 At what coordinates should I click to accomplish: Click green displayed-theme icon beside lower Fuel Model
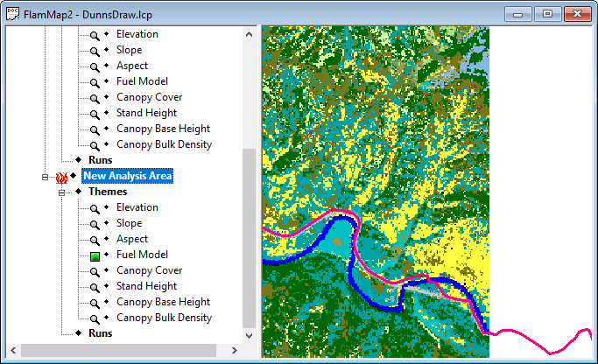95,256
